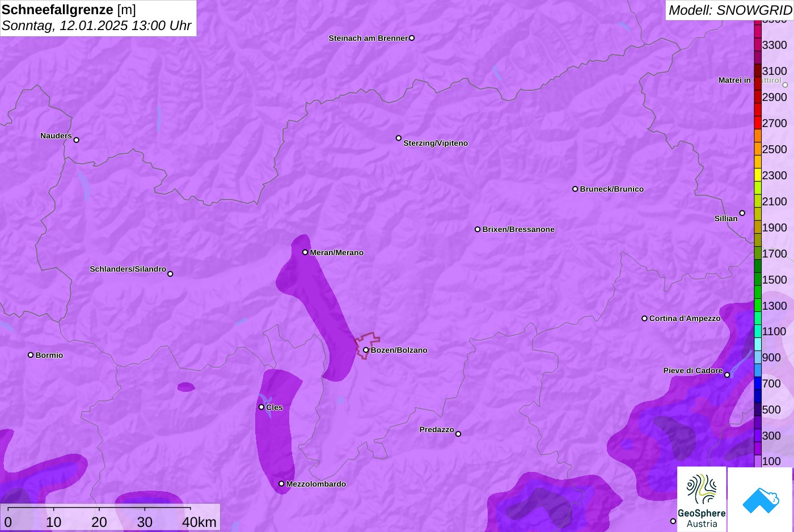Click the "Meran/Merano" label
The width and height of the screenshot is (794, 532).
click(337, 252)
